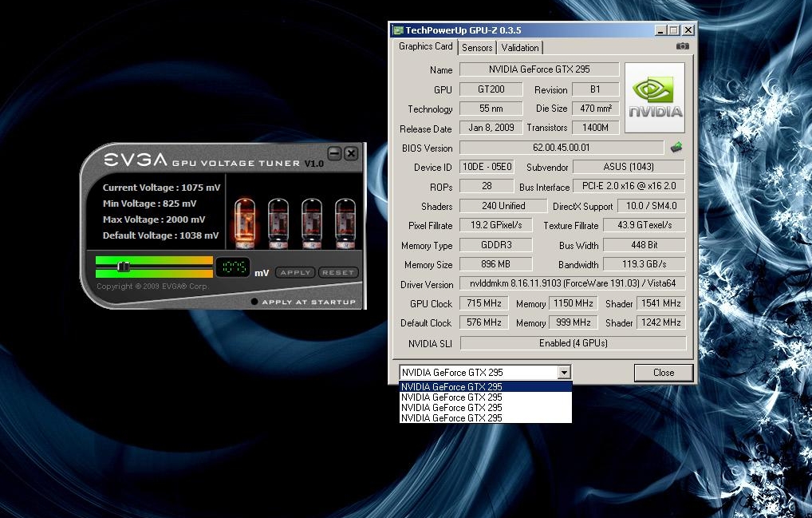This screenshot has height=518, width=812.
Task: Collapse the GPU selection dropdown arrow
Action: pos(565,373)
